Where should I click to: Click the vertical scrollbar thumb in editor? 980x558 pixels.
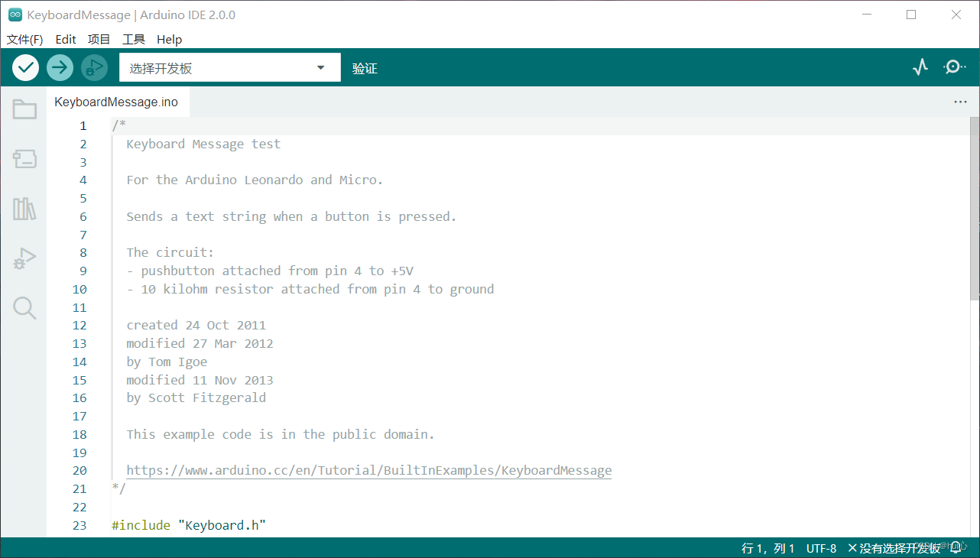tap(975, 208)
